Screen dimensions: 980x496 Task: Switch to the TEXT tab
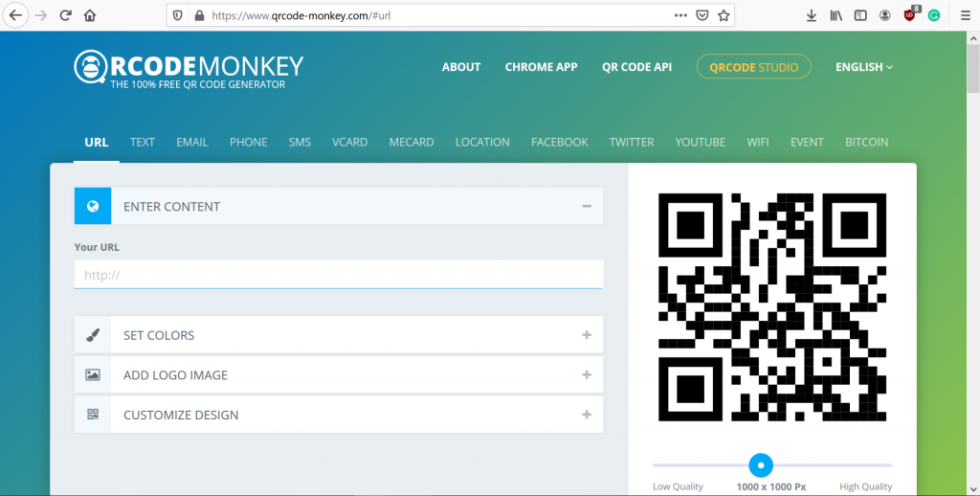(143, 143)
